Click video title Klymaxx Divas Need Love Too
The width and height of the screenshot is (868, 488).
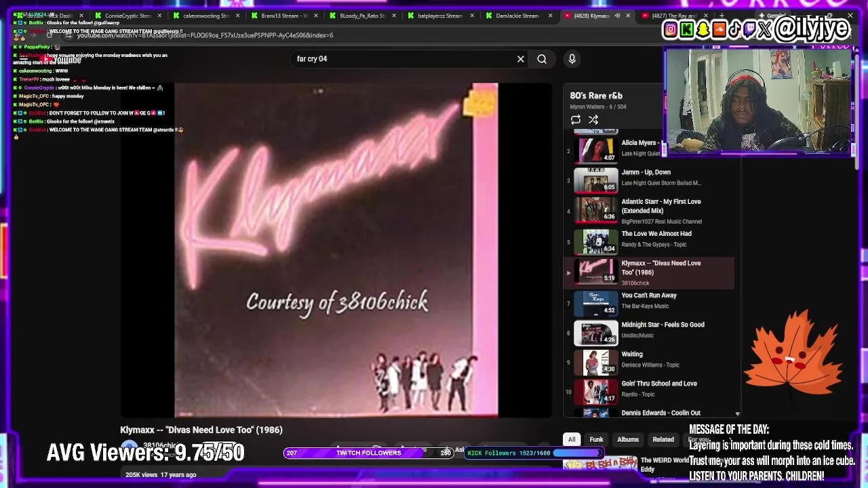click(201, 430)
